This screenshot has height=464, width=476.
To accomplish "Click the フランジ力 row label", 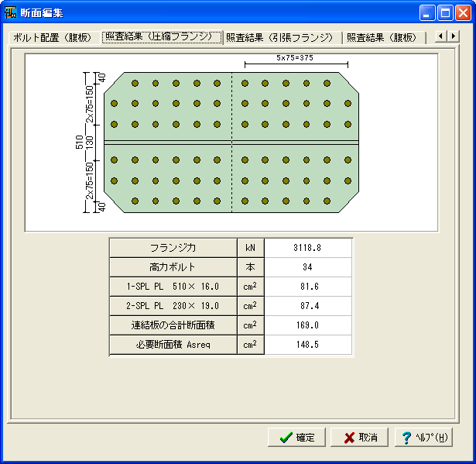I will (x=173, y=248).
